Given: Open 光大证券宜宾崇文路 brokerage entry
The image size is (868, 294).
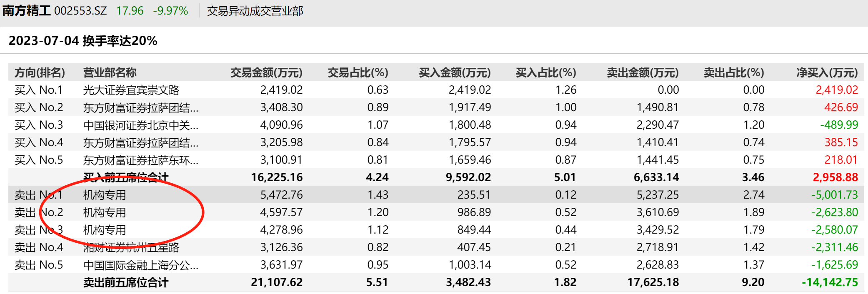Looking at the screenshot, I should coord(131,90).
